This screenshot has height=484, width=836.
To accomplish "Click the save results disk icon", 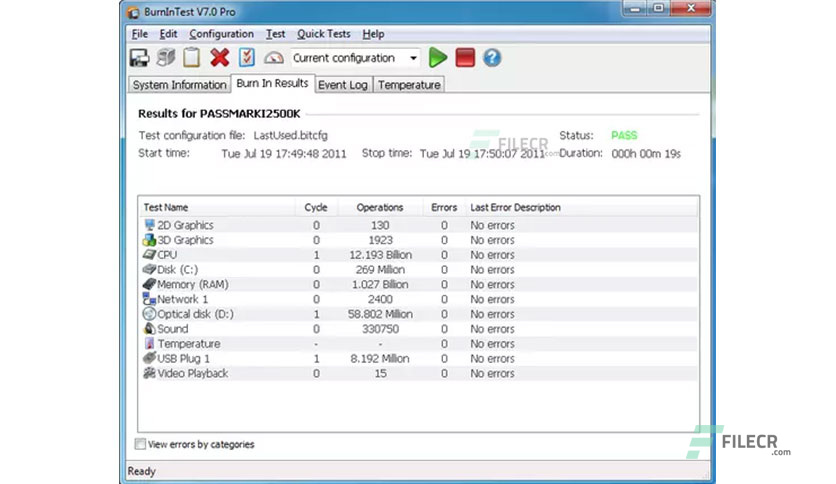I will click(140, 58).
